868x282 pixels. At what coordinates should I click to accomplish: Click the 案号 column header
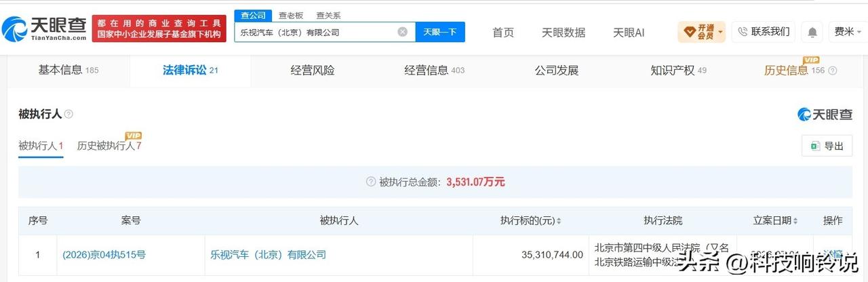131,221
